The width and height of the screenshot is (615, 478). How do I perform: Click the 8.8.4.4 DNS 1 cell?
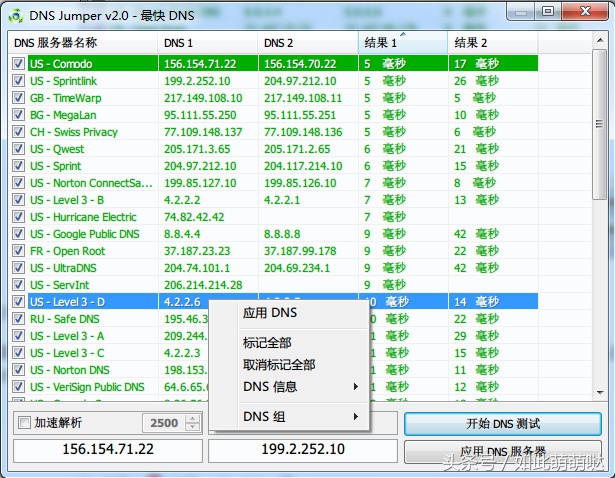pos(182,234)
